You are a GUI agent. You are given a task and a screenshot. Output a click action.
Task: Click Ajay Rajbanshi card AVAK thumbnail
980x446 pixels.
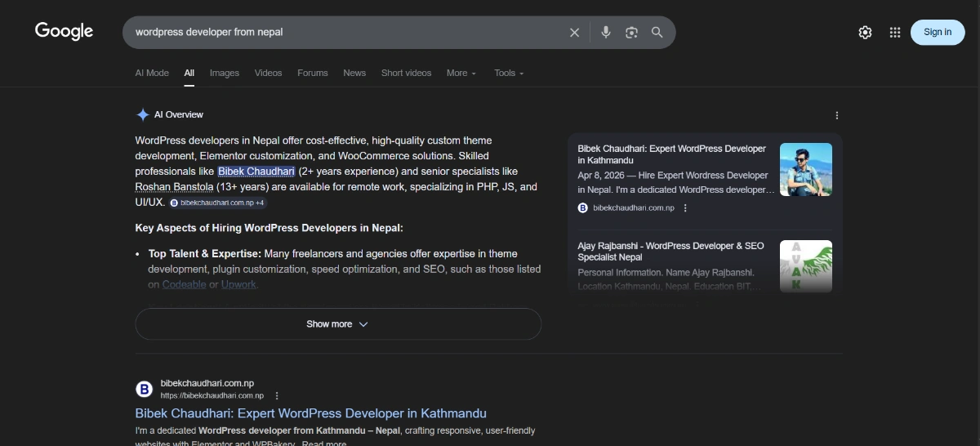[806, 266]
